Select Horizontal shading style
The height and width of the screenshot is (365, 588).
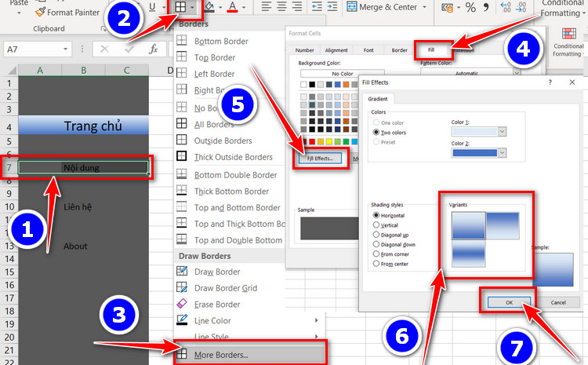point(376,215)
